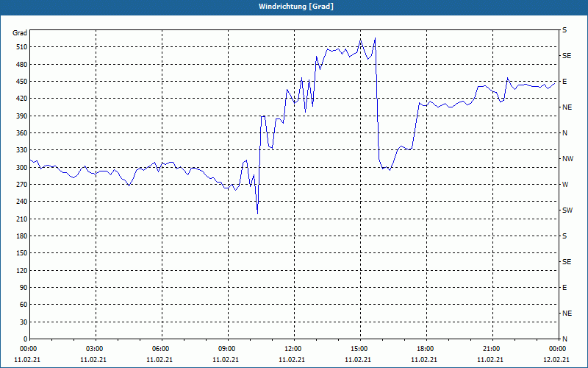
Task: Select the 90 y-axis value
Action: (24, 288)
